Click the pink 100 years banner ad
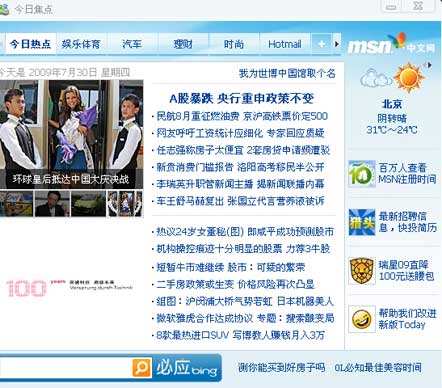 click(x=69, y=288)
